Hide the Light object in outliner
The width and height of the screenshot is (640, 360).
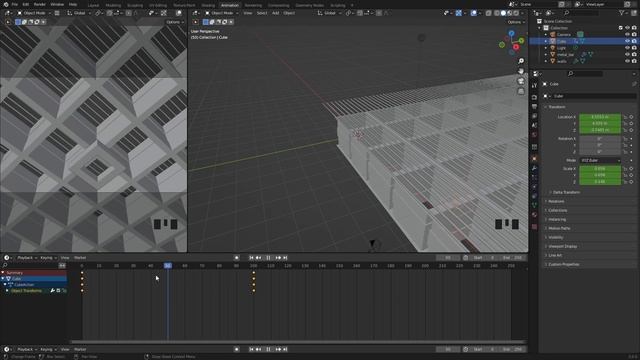[627, 48]
